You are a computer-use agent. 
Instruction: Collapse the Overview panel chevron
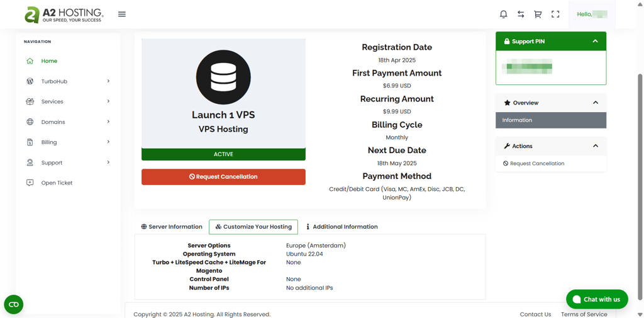(595, 103)
